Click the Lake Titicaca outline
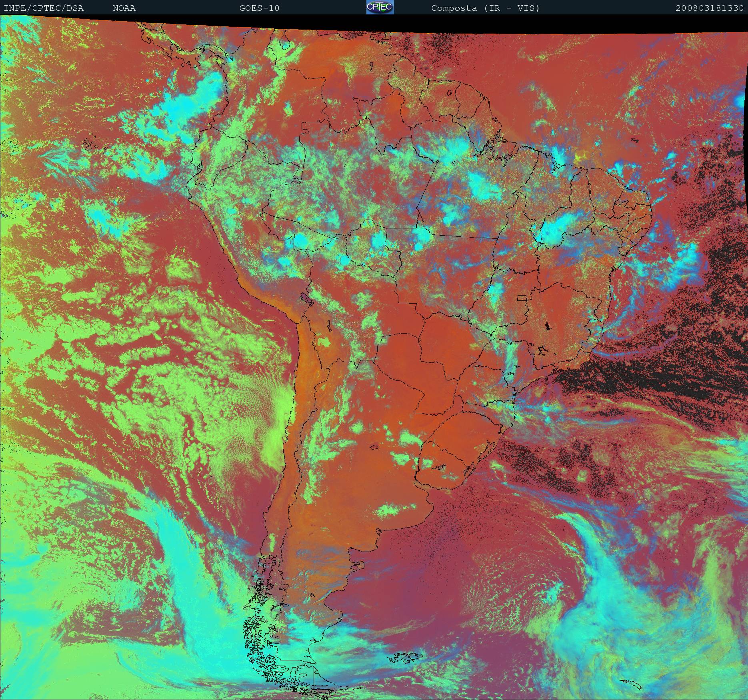The height and width of the screenshot is (700, 748). 306,299
